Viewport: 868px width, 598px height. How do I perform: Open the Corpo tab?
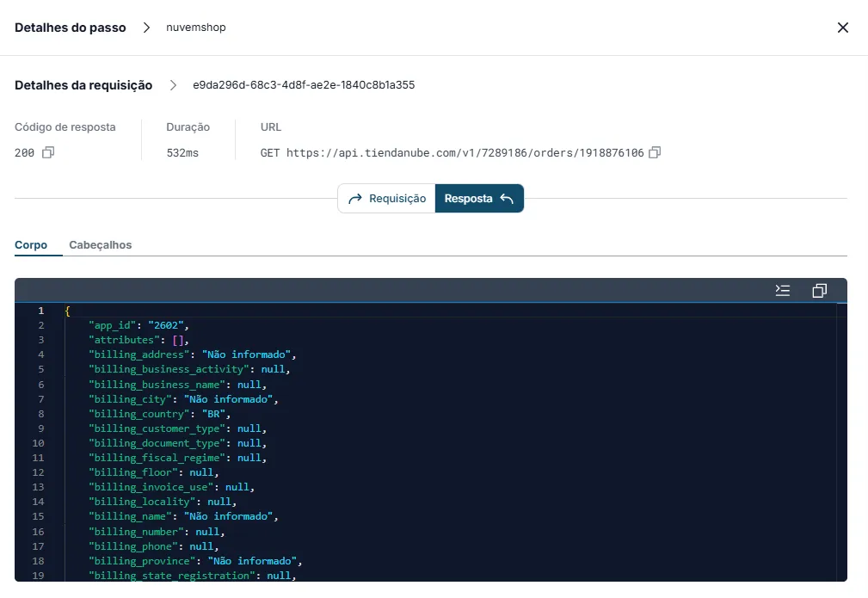tap(31, 244)
